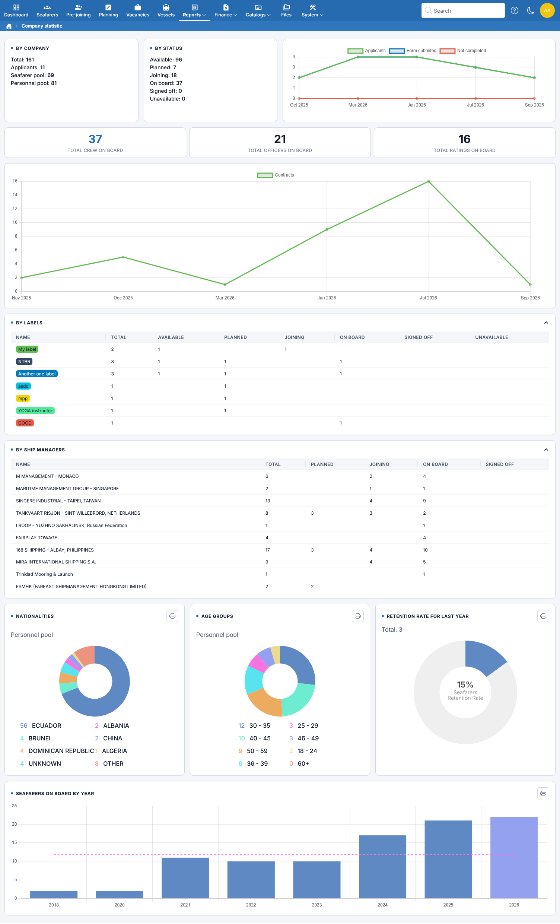Click the mpp label tag
The height and width of the screenshot is (924, 560).
tap(23, 398)
